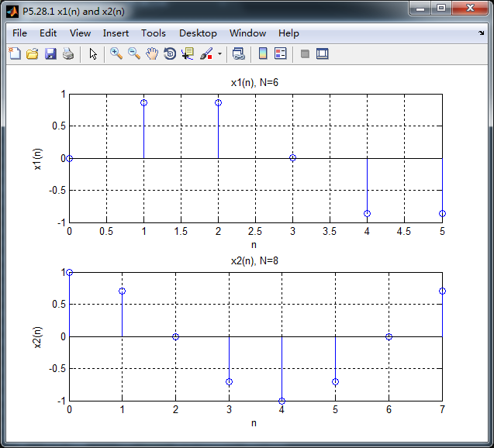Select the Edit Plot arrow tool
Screen dimensions: 494x448
pos(92,53)
